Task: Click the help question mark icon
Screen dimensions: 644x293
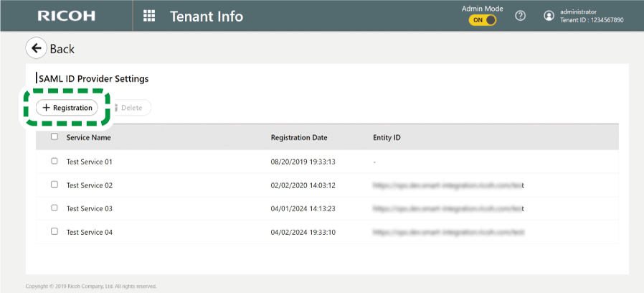Action: (x=521, y=16)
